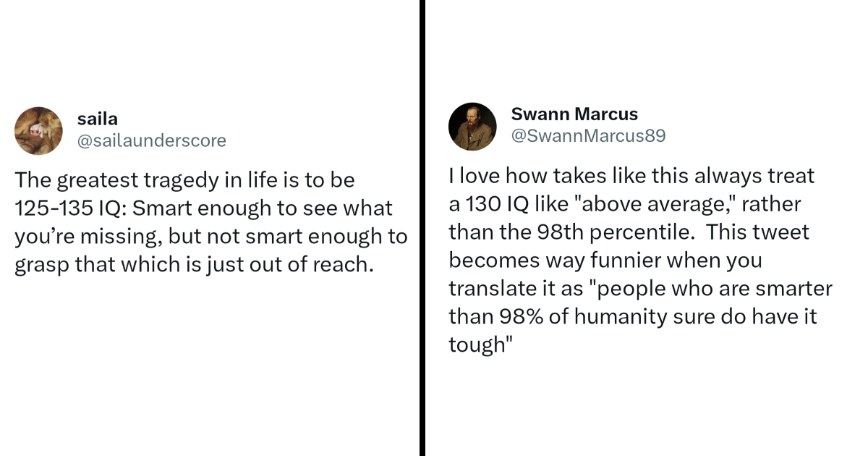The image size is (868, 456).
Task: Click the Swann Marcus display name
Action: pyautogui.click(x=574, y=114)
